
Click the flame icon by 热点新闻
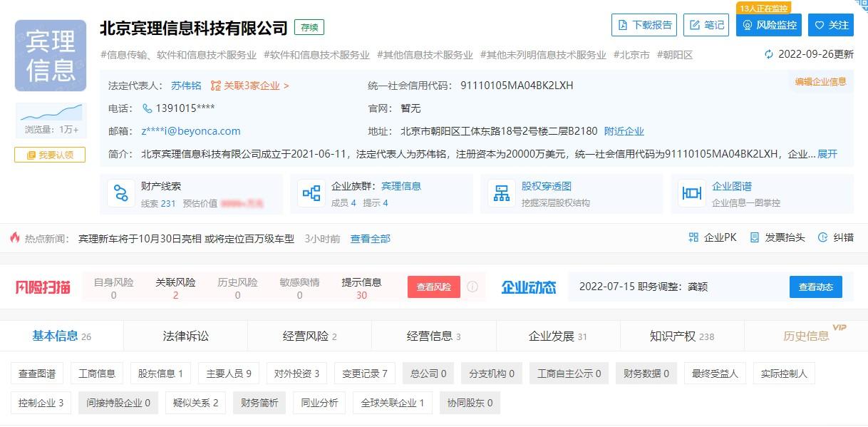click(x=15, y=238)
